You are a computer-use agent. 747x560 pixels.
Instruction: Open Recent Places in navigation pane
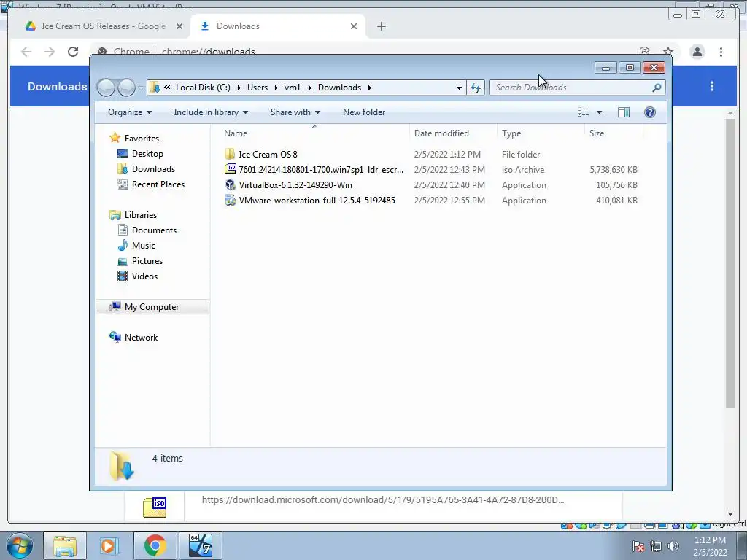[x=158, y=184]
